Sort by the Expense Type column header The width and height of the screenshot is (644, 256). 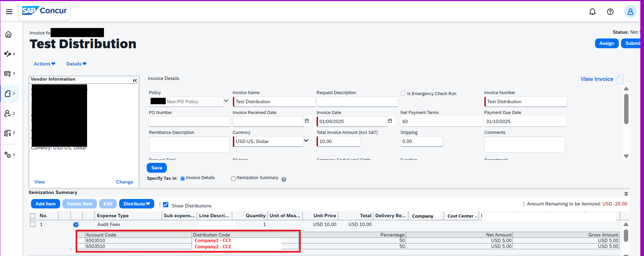pyautogui.click(x=113, y=216)
